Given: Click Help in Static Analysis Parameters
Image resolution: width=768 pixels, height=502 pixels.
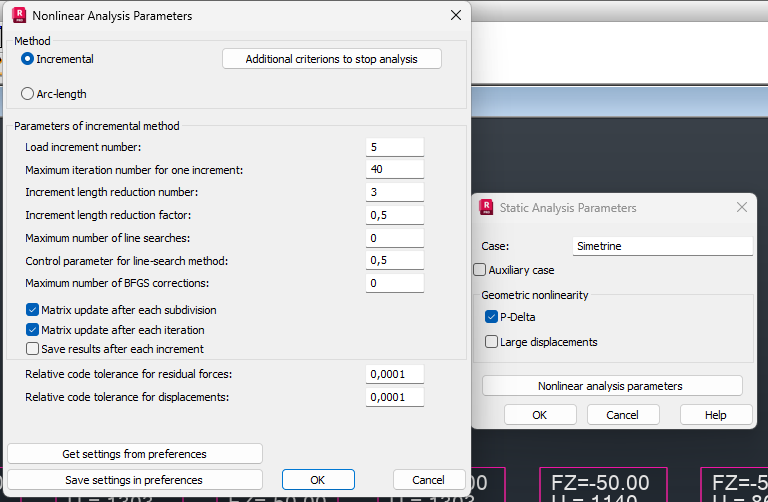Looking at the screenshot, I should [x=715, y=415].
